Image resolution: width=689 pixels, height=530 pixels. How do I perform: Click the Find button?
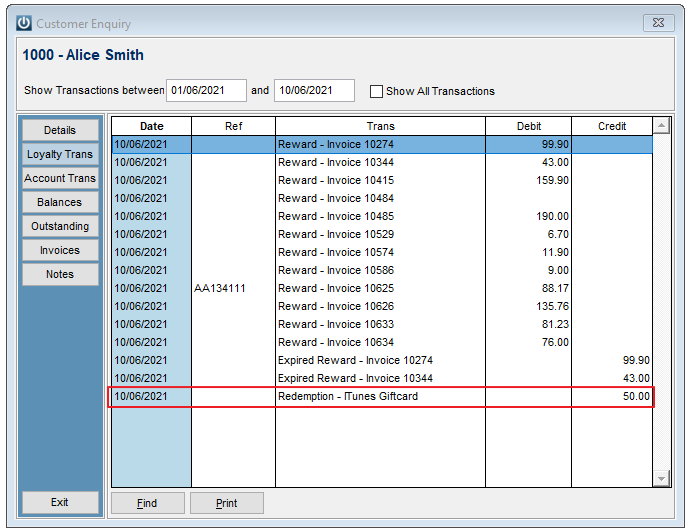click(x=148, y=503)
